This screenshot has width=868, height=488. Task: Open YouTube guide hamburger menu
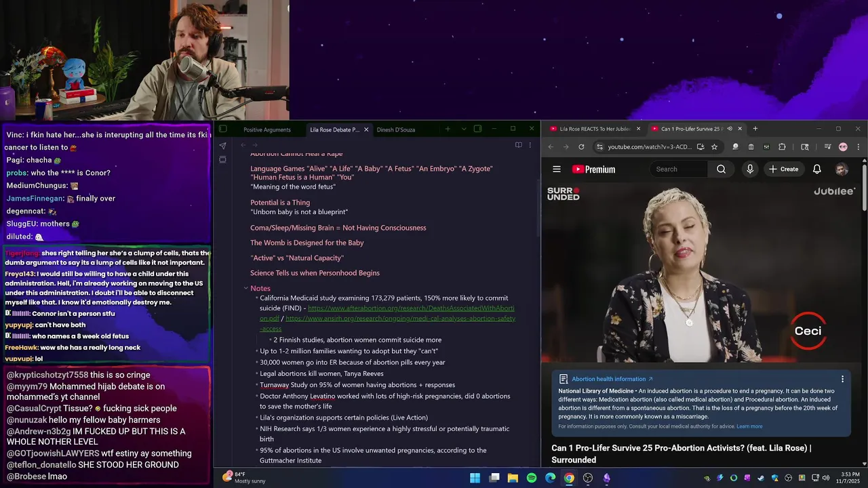(x=557, y=169)
